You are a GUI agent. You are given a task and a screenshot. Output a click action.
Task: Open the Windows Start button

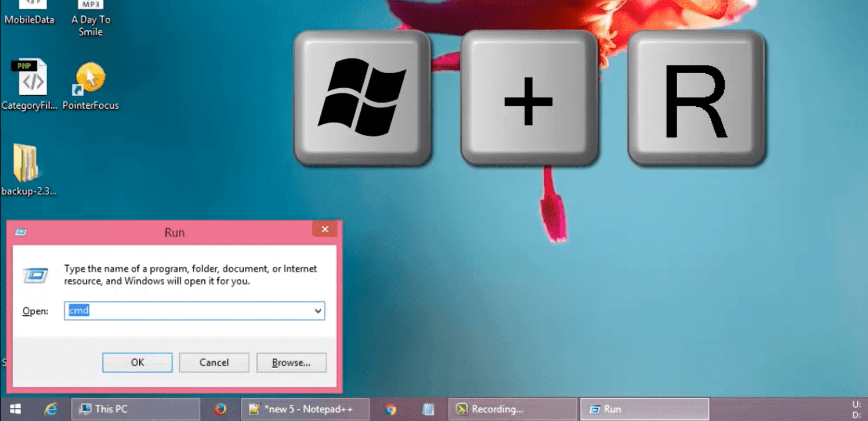click(x=15, y=409)
